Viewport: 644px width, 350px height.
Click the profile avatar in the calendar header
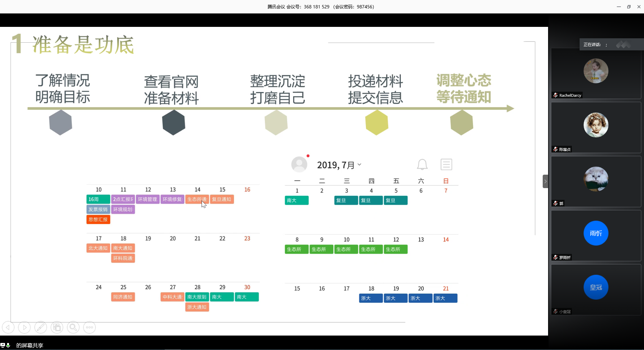click(299, 165)
